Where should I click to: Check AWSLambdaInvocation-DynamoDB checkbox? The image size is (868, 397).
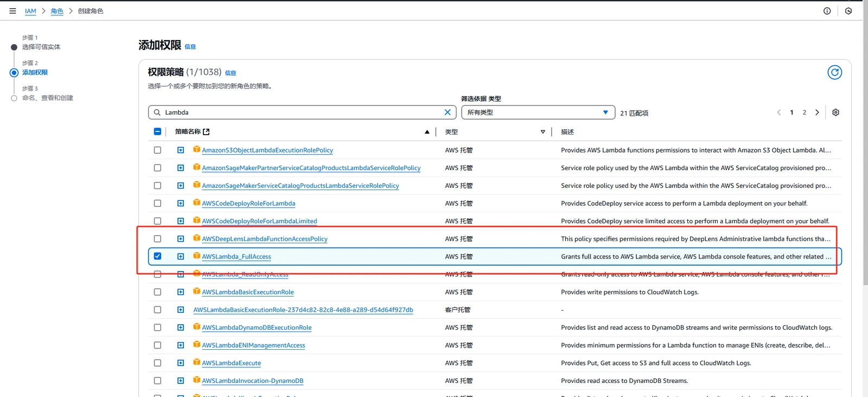[x=157, y=381]
